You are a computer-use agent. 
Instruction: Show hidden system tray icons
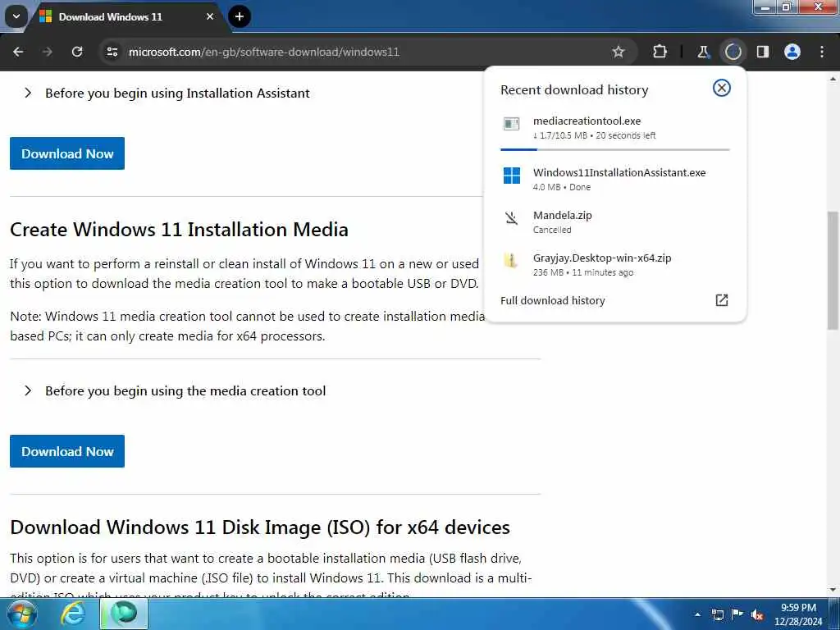(x=697, y=614)
